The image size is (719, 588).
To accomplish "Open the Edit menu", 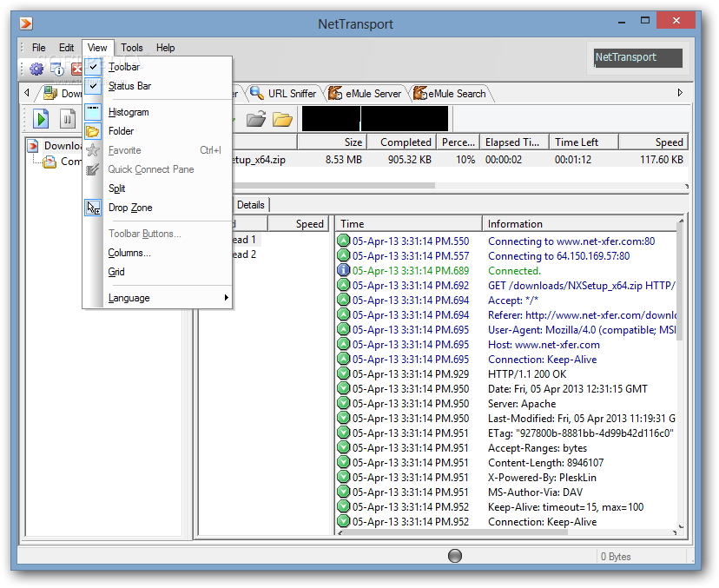I will pos(67,48).
